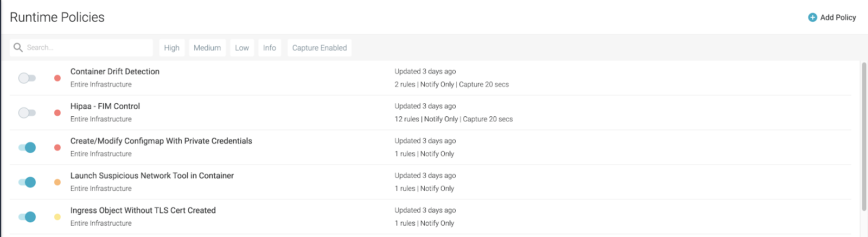Click red severity dot for Container Drift Detection
This screenshot has width=868, height=237.
click(58, 78)
